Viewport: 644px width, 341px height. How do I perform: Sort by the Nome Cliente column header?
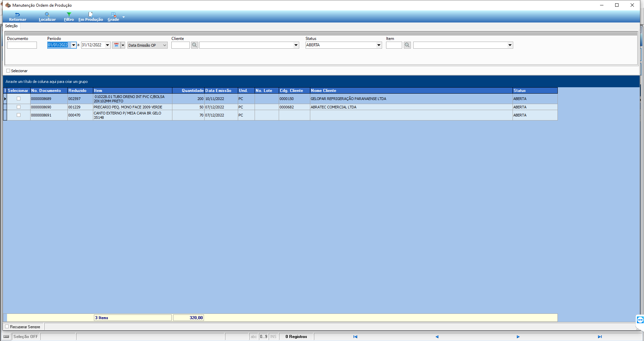tap(411, 91)
